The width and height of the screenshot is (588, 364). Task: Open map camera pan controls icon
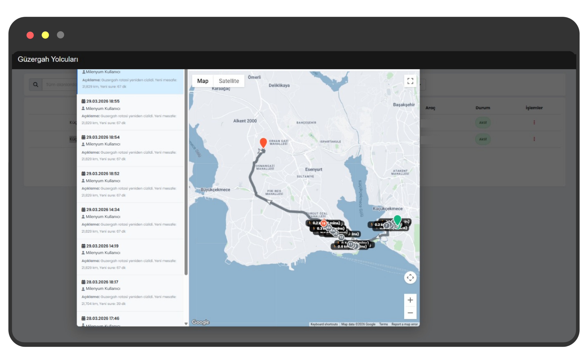coord(410,278)
